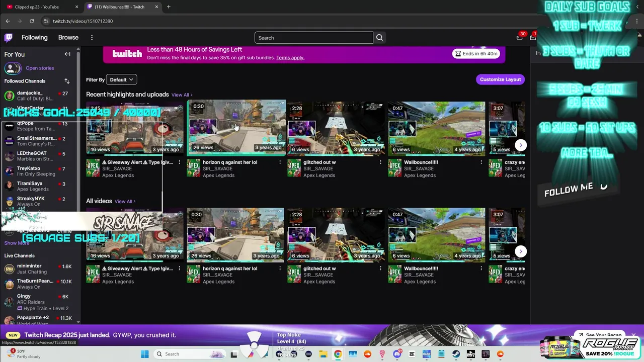This screenshot has width=644, height=362.
Task: Open Gingy live channel
Action: [38, 302]
